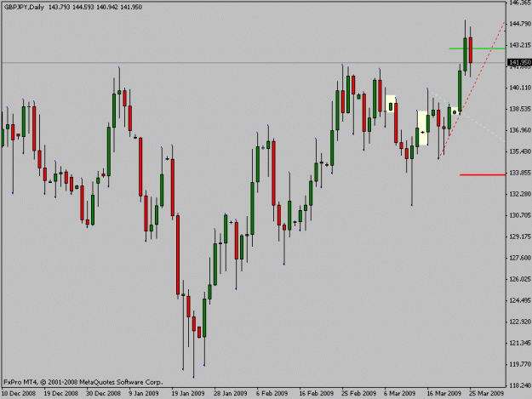Click the 6 Feb 2009 date label
The height and width of the screenshot is (399, 532).
[272, 393]
